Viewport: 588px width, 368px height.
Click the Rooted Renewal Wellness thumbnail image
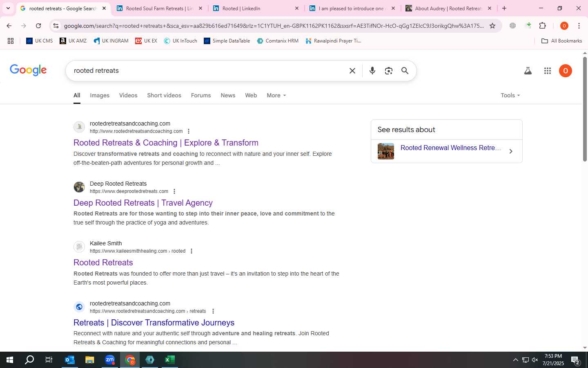click(x=386, y=151)
